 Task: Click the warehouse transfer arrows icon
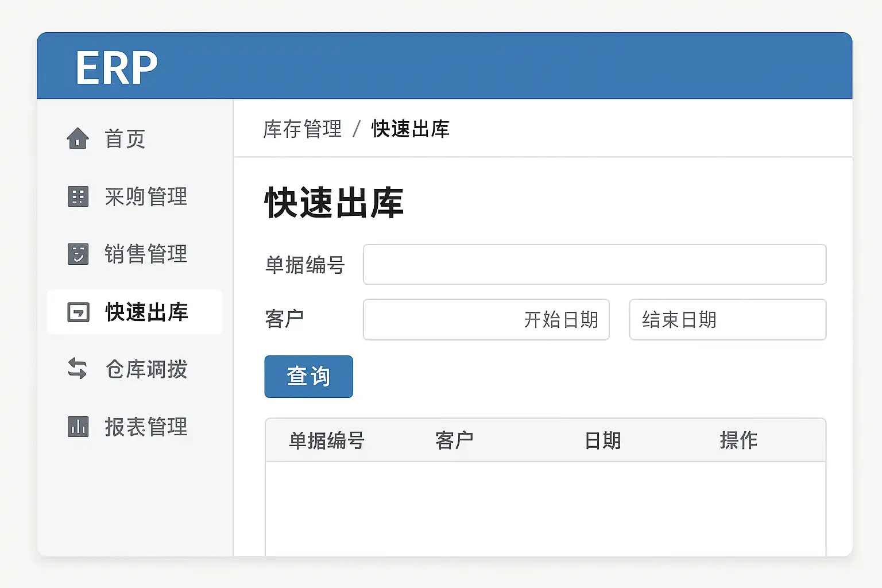point(78,369)
